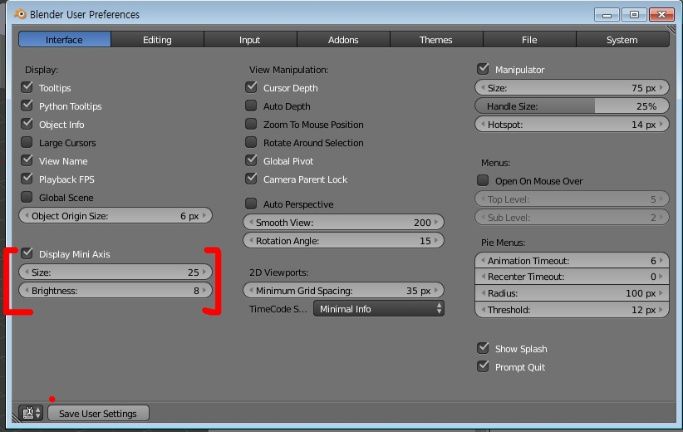Toggle Playback FPS checkbox
This screenshot has height=432, width=683.
click(x=27, y=179)
